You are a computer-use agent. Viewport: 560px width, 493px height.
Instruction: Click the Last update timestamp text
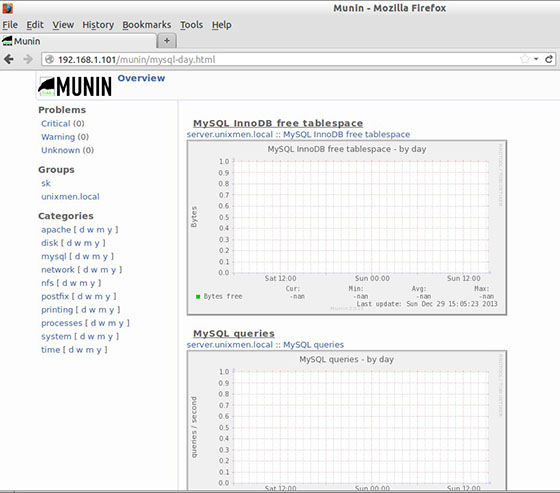(x=427, y=304)
